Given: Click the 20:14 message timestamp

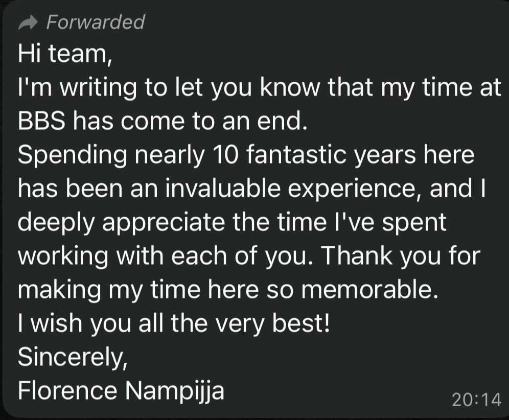Looking at the screenshot, I should coord(476,399).
